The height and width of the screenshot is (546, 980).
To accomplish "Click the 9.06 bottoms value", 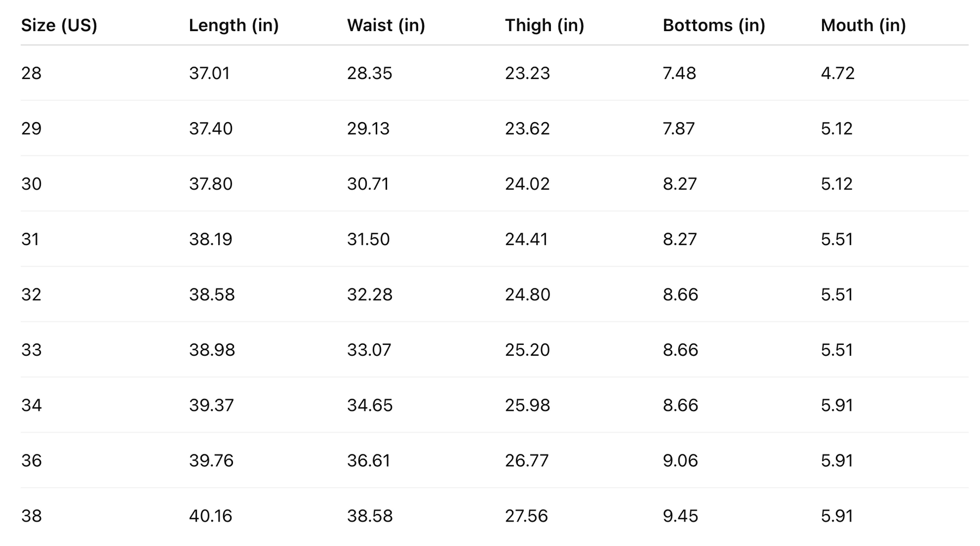I will (680, 461).
